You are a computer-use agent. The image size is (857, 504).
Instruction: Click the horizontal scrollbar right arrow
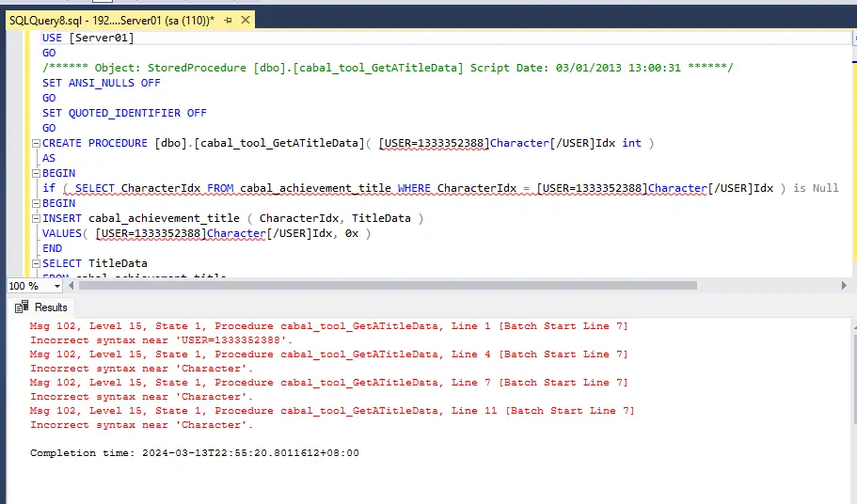tap(844, 286)
